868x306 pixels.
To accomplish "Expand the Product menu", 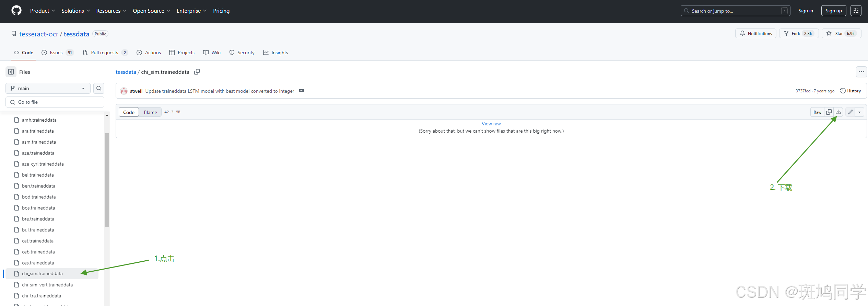I will [x=43, y=11].
